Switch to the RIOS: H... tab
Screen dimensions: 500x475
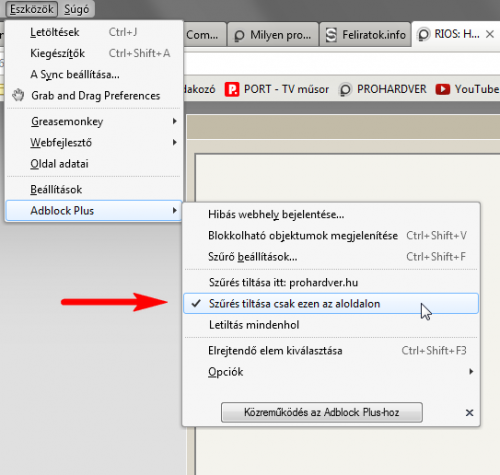(456, 34)
